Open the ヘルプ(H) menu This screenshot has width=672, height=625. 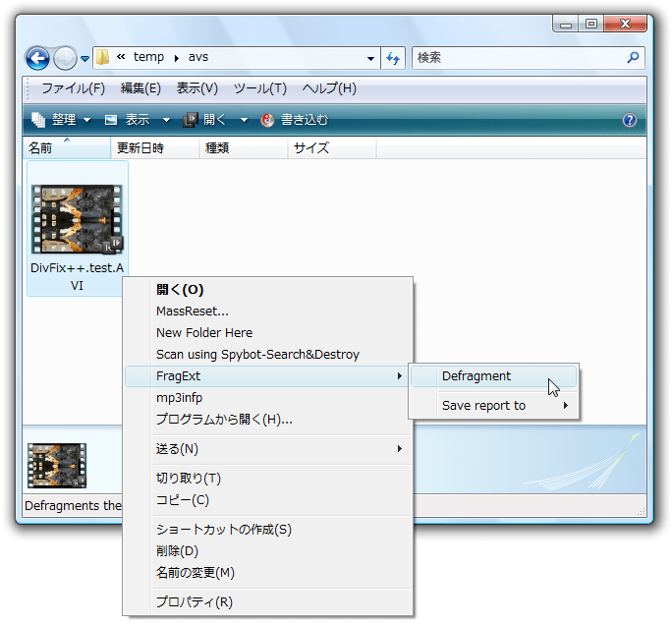tap(329, 88)
